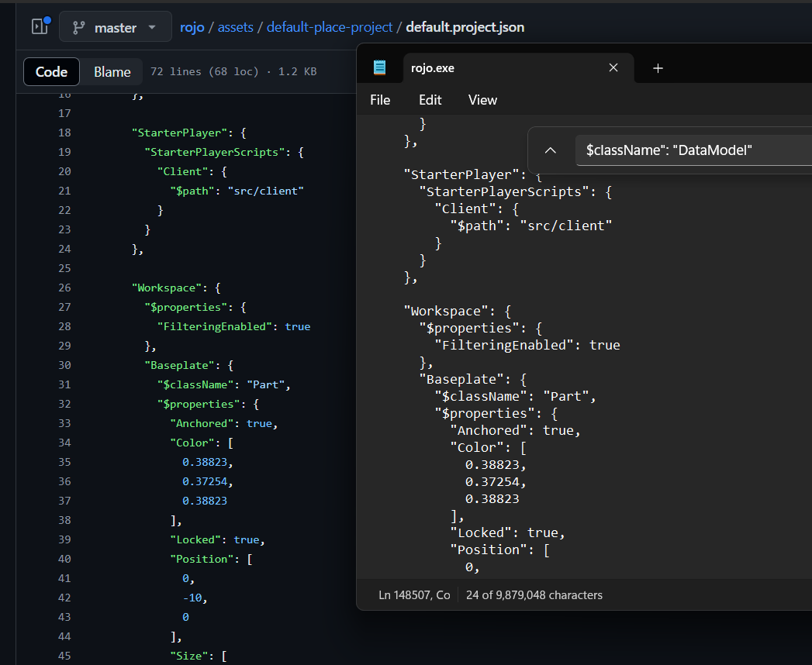Open the symbols outline panel on GitHub
The width and height of the screenshot is (812, 665).
coord(39,26)
